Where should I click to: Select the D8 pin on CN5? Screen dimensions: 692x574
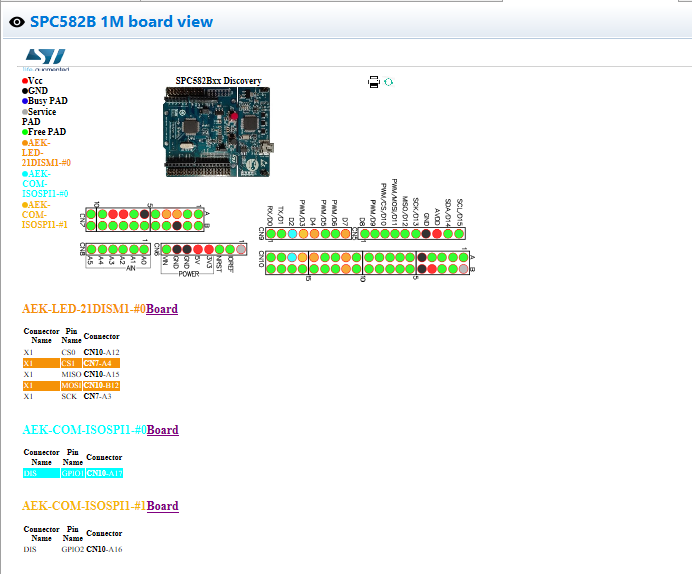tap(365, 233)
